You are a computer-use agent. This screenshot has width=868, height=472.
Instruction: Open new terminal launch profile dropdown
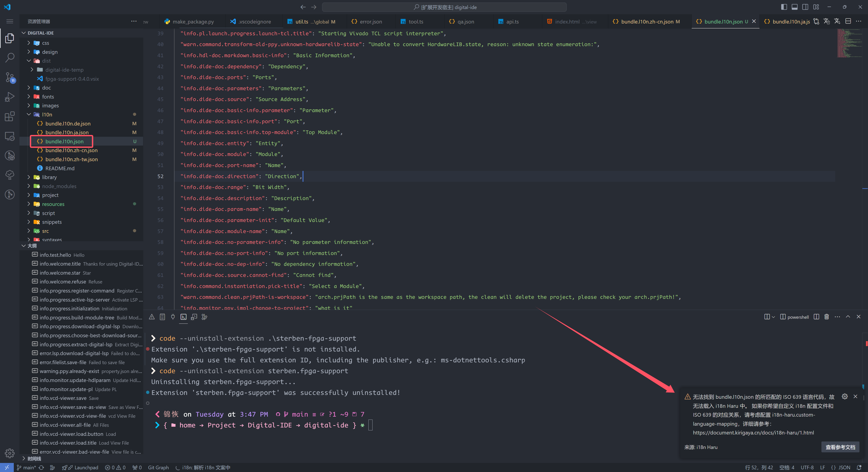773,317
